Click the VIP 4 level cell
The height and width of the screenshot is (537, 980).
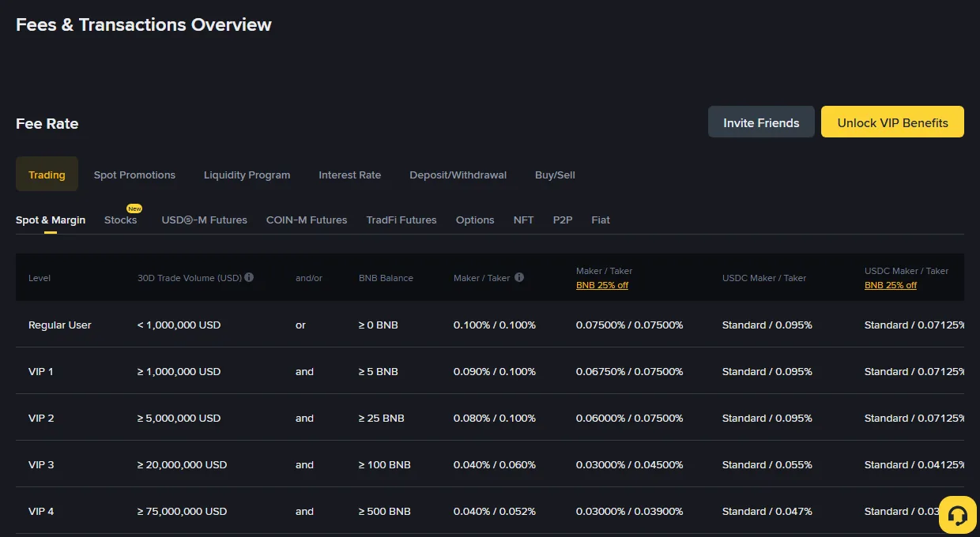[41, 511]
